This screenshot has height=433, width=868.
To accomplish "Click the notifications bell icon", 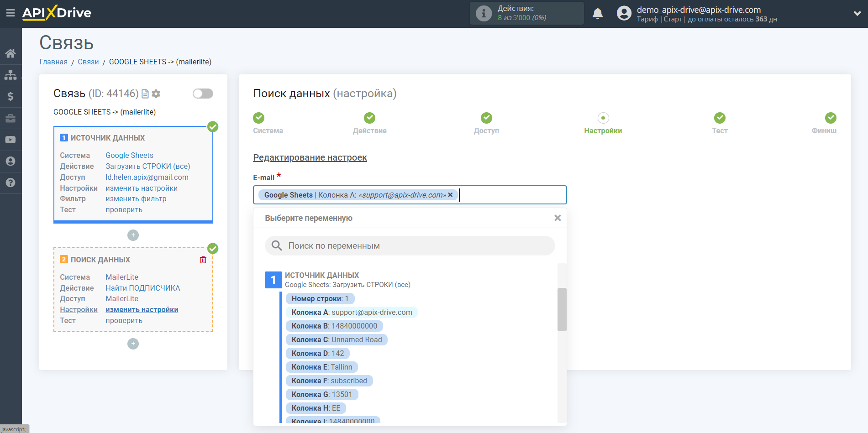I will point(598,14).
